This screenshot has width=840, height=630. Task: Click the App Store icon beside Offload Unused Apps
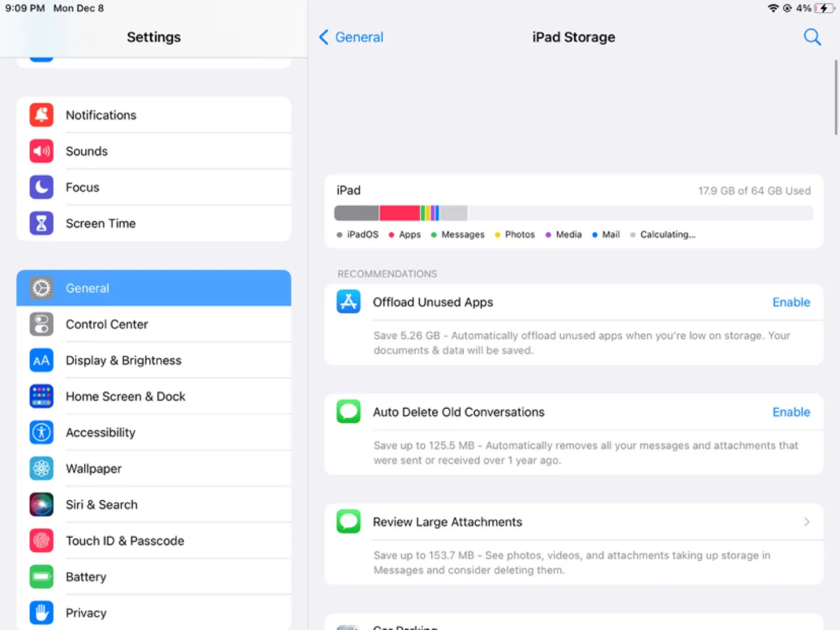coord(348,302)
